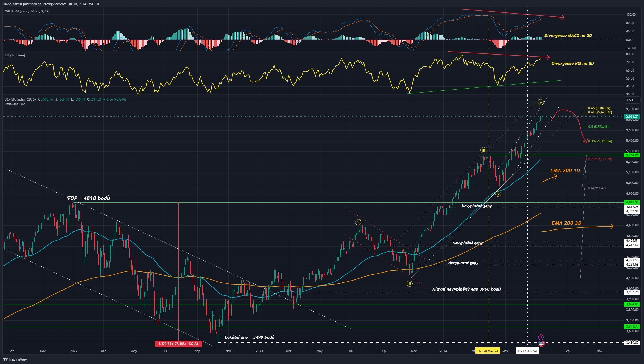The width and height of the screenshot is (644, 364).
Task: Select the 'EMA 200 1D' orange label
Action: click(565, 171)
